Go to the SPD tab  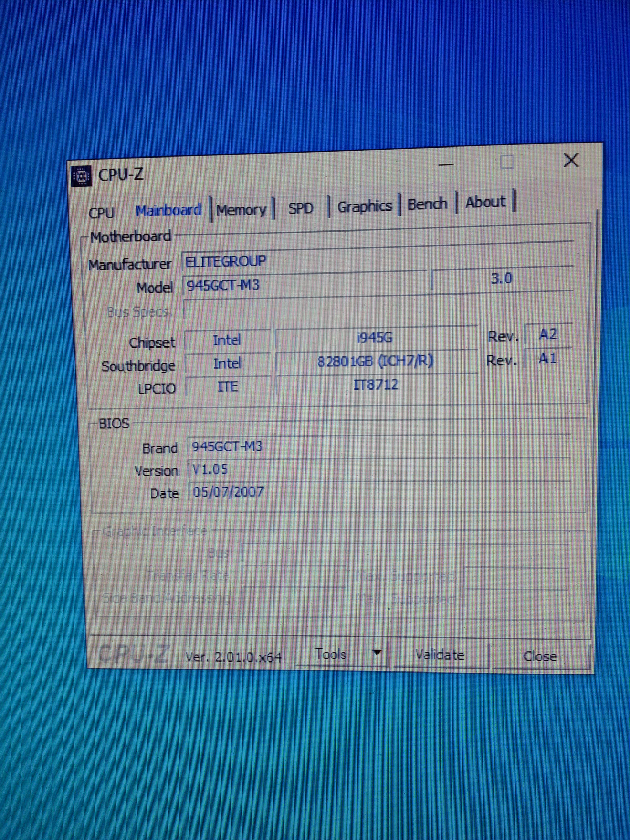pos(300,208)
